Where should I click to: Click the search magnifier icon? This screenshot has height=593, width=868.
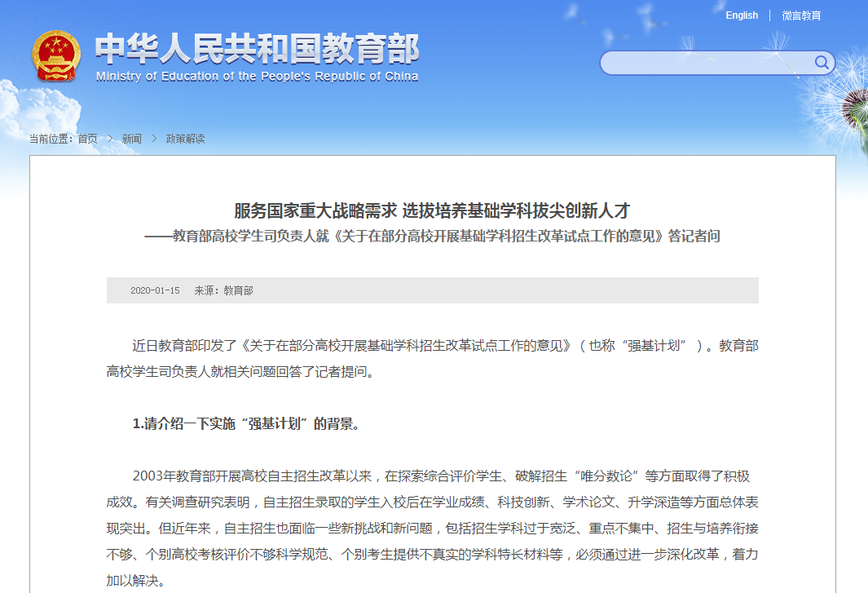(822, 63)
